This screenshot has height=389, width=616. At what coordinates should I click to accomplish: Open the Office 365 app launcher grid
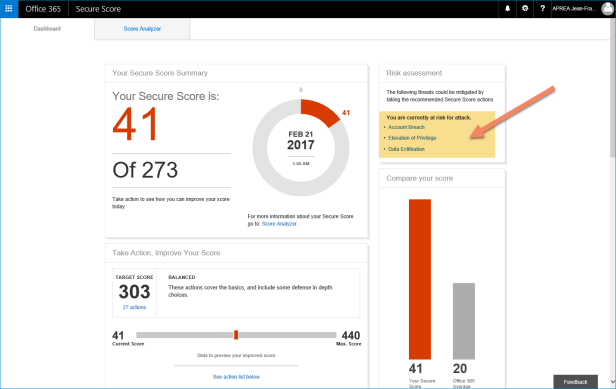point(9,9)
